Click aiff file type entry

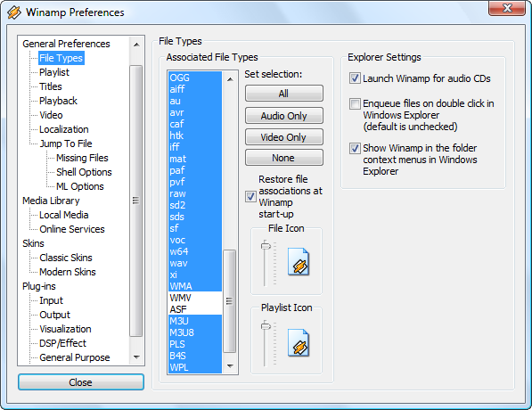195,89
